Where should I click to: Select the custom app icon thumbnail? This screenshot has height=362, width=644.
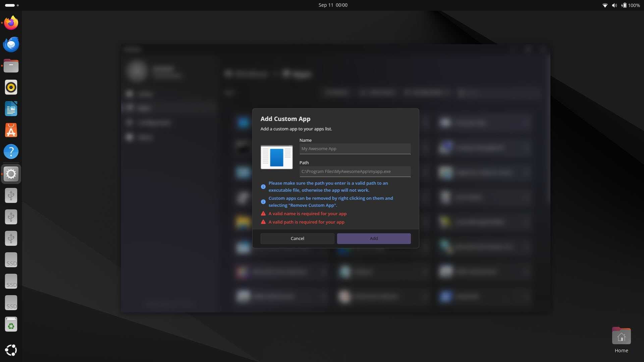277,157
